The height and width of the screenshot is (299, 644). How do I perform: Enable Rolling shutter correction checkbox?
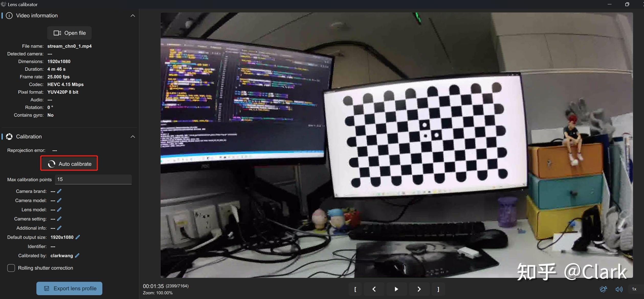[11, 268]
